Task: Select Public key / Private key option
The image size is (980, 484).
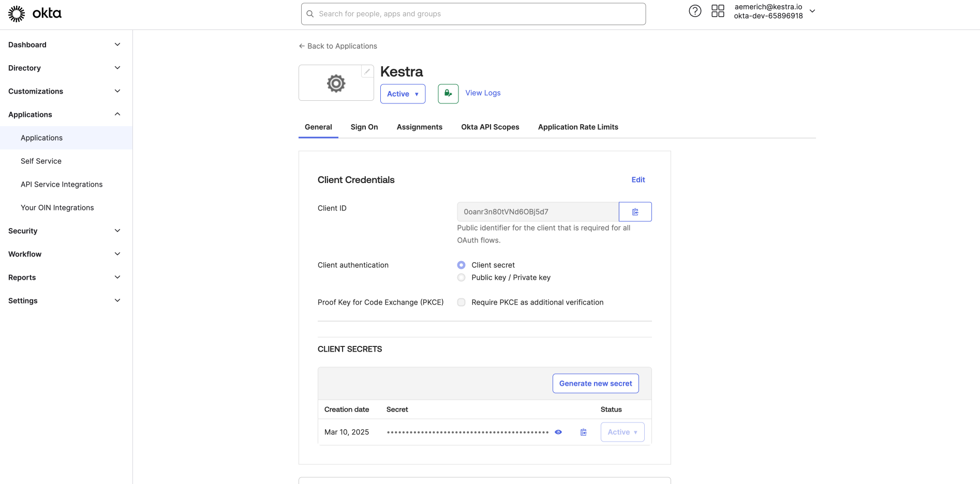Action: [x=462, y=278]
